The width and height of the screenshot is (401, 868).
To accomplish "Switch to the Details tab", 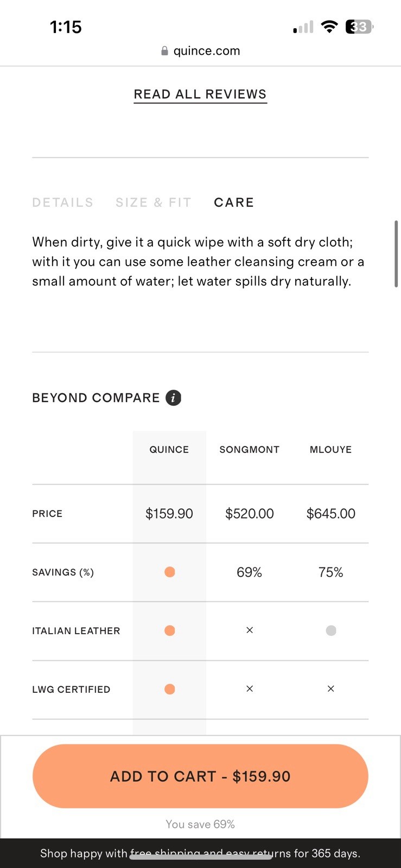I will click(63, 202).
